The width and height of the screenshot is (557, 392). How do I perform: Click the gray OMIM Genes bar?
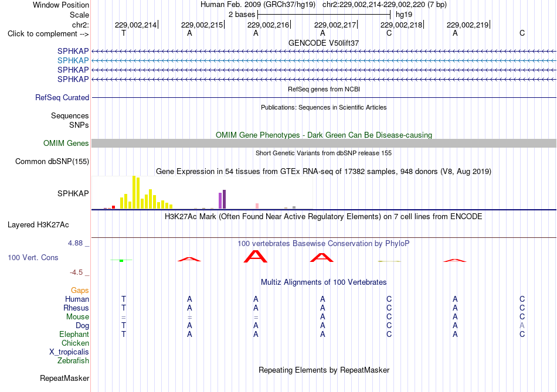click(x=324, y=143)
